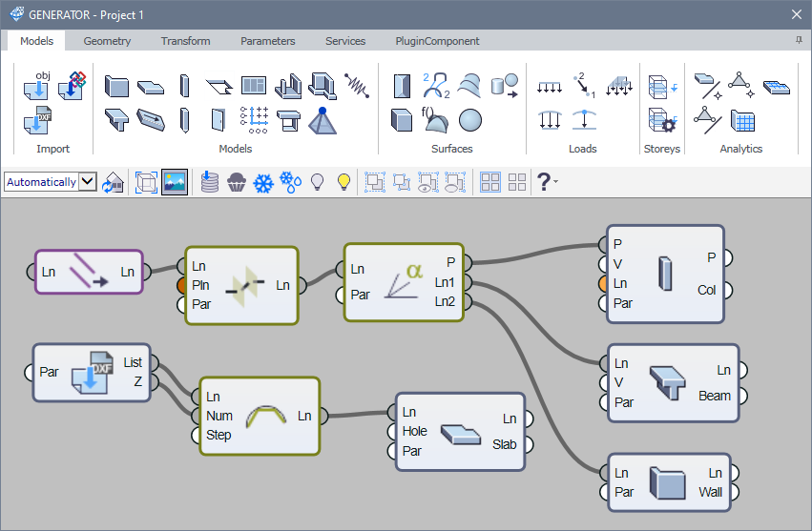Image resolution: width=812 pixels, height=531 pixels.
Task: Select the door model icon
Action: (219, 120)
